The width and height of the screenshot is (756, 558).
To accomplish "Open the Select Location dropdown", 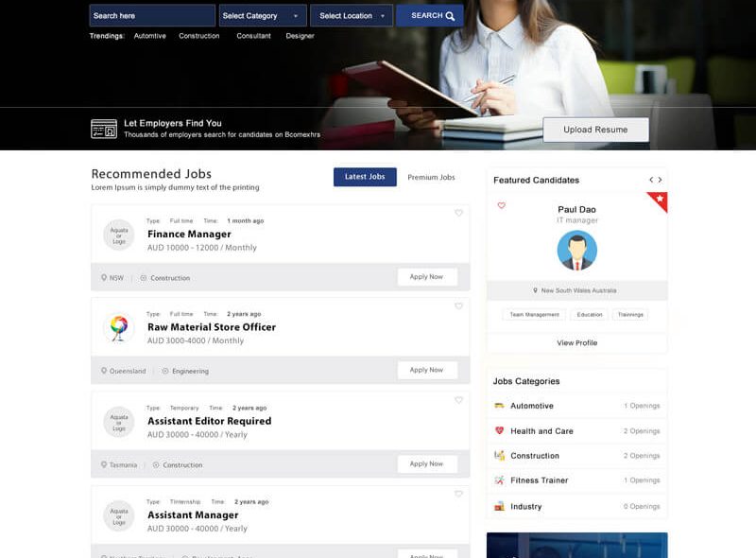I will coord(351,16).
